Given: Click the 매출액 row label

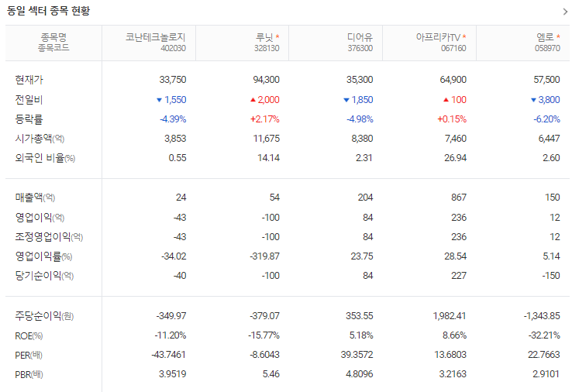Looking at the screenshot, I should coord(35,198).
